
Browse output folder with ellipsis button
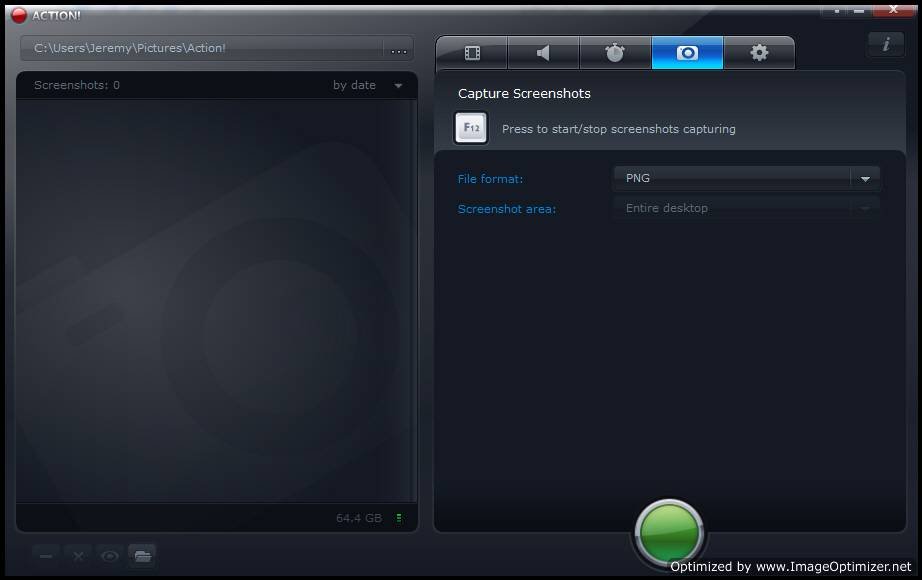point(399,49)
